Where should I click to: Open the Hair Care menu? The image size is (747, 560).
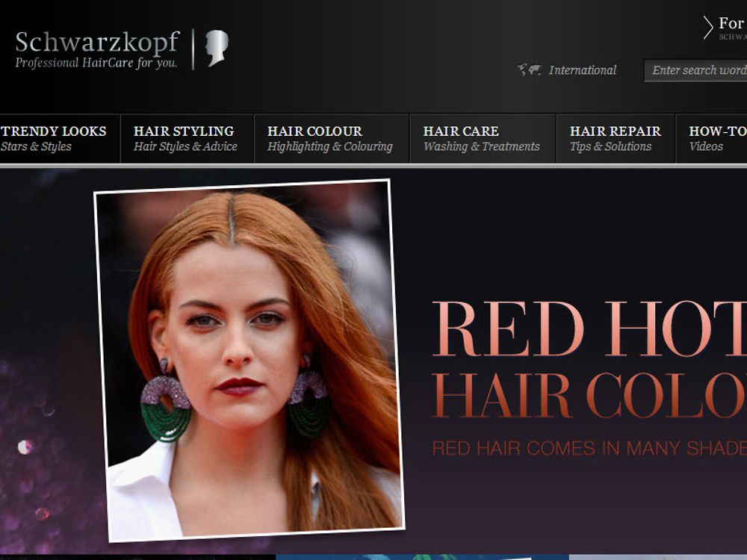click(483, 139)
